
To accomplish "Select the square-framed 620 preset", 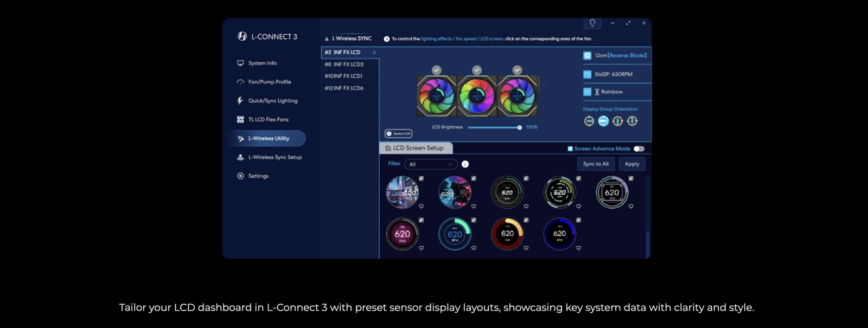I will (612, 192).
